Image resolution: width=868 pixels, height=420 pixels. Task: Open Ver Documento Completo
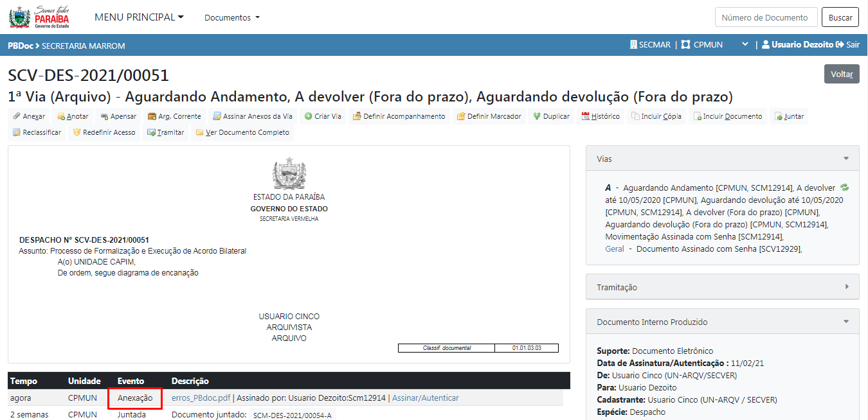click(x=242, y=132)
